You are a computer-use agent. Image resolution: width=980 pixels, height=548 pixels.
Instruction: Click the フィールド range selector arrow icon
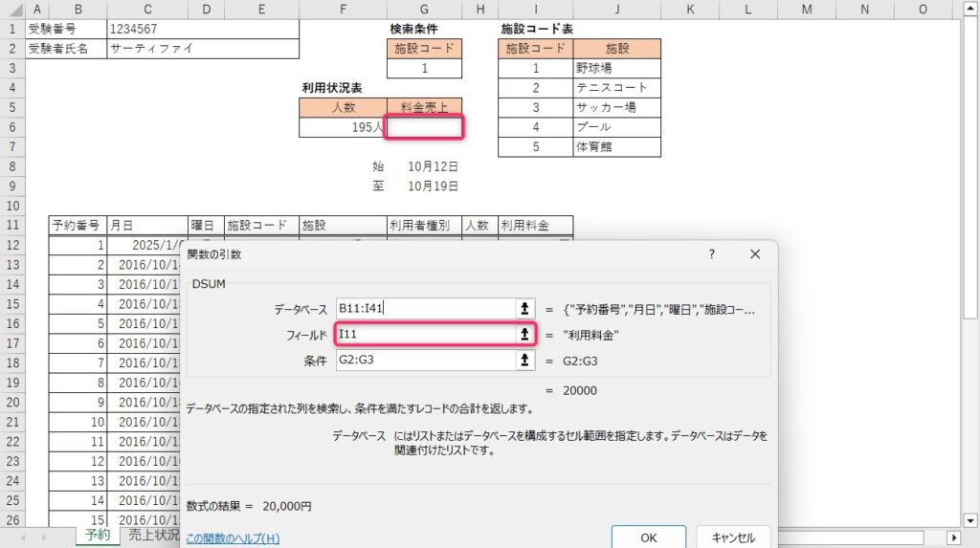pyautogui.click(x=523, y=334)
